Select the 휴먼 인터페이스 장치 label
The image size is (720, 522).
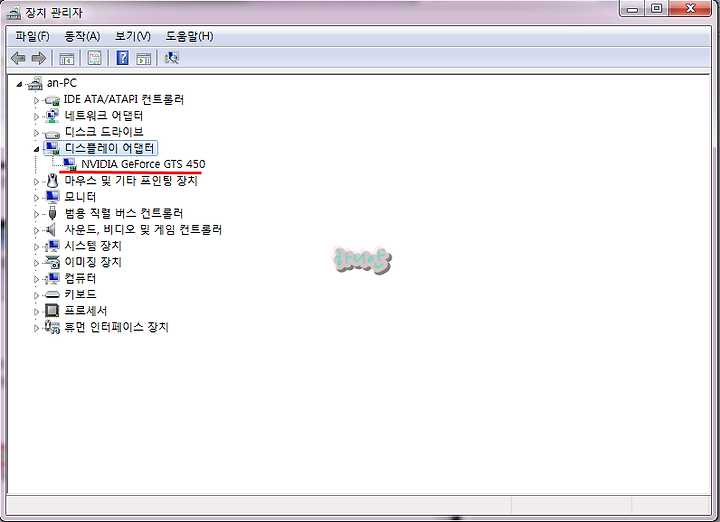click(117, 327)
